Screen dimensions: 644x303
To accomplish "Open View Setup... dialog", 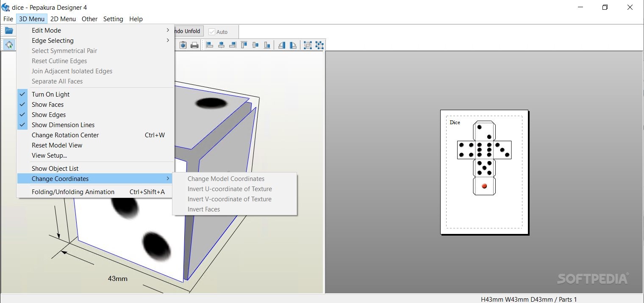I will 95,156.
